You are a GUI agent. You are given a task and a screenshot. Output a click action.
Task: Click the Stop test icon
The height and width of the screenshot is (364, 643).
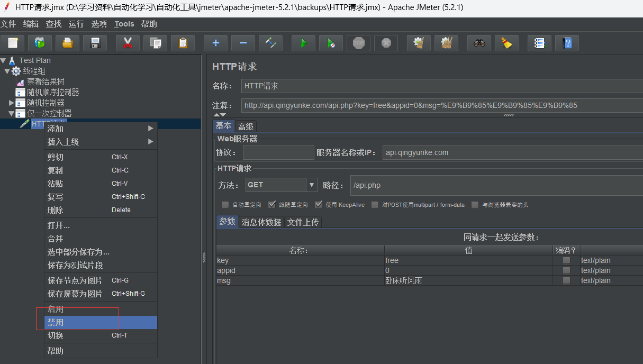coord(358,43)
